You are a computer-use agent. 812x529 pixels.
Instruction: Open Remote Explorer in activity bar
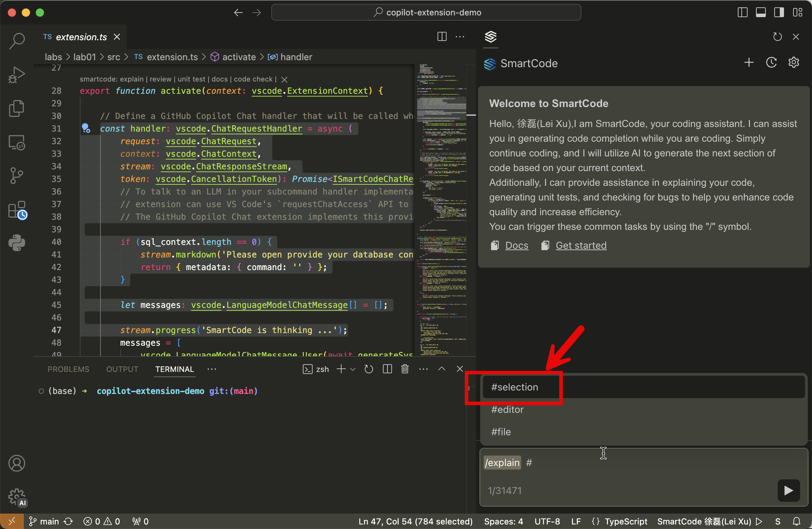tap(16, 142)
